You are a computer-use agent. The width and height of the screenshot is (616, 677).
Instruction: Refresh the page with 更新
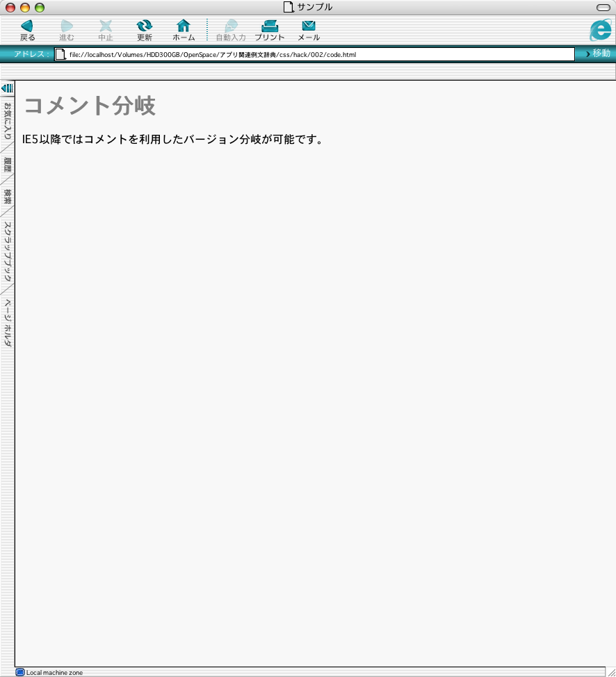point(145,30)
